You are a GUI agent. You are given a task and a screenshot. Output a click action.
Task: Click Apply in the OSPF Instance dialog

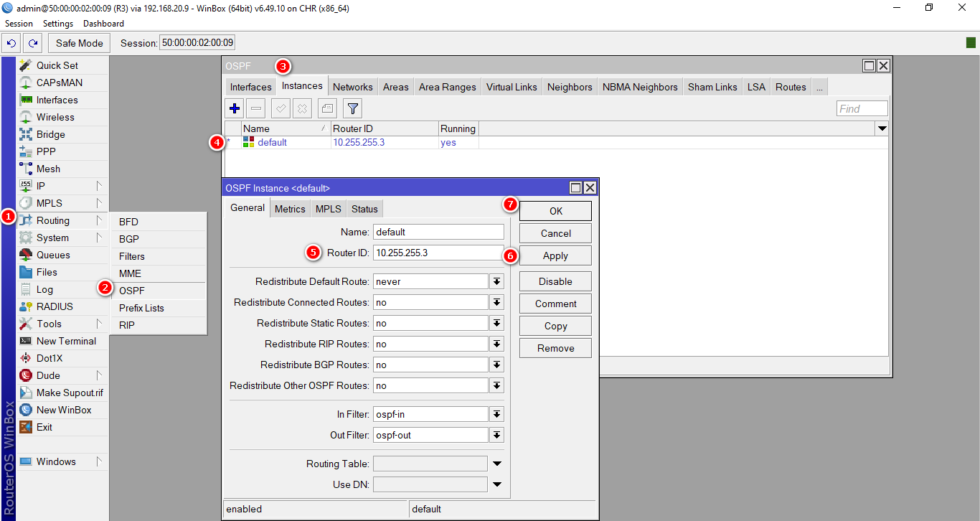(x=555, y=255)
